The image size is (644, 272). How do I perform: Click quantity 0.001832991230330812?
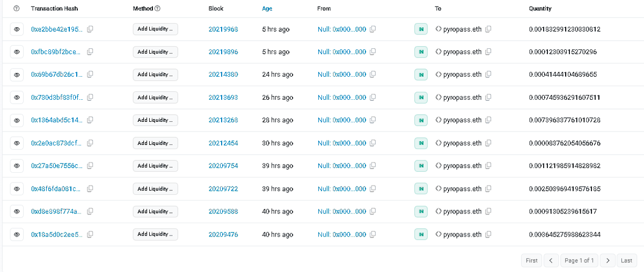pos(565,30)
